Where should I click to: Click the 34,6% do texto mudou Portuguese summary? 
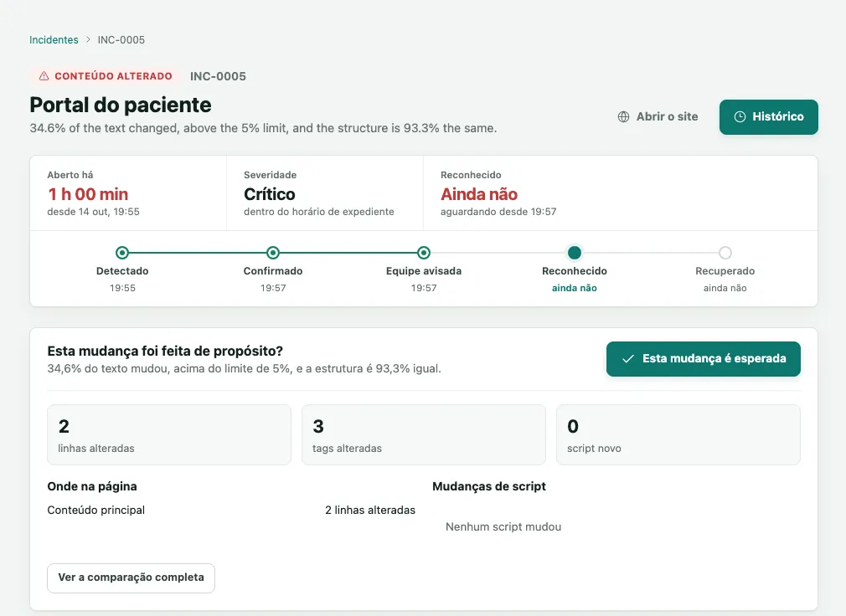[245, 368]
